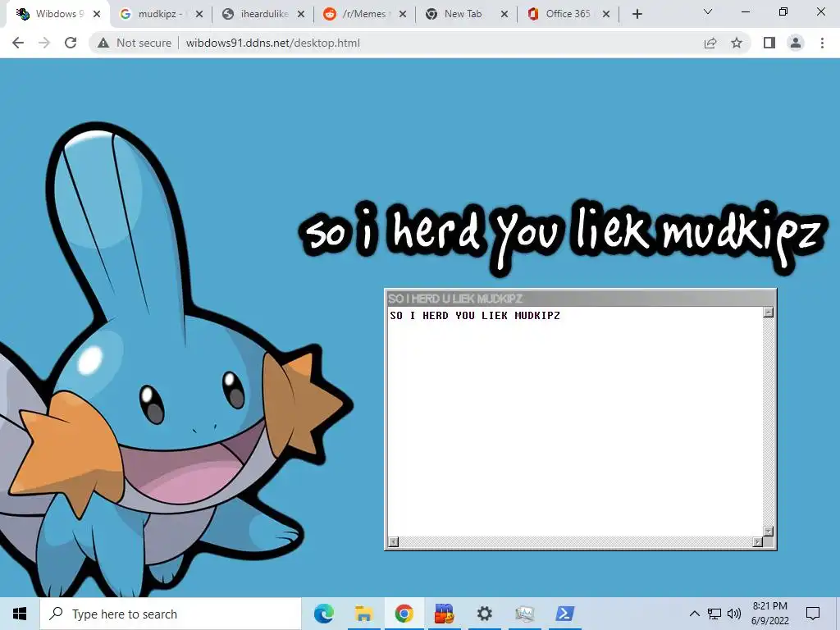Reload the current page

click(x=71, y=43)
